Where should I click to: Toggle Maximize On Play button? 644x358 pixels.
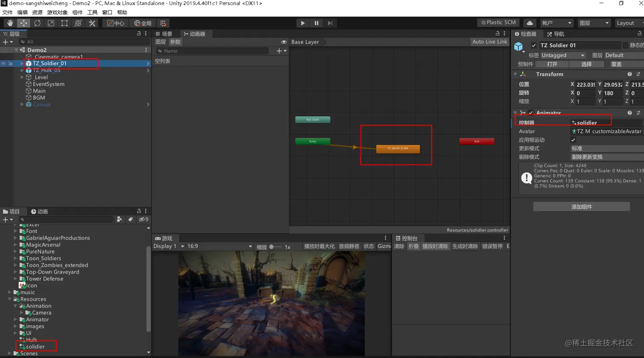pyautogui.click(x=319, y=246)
